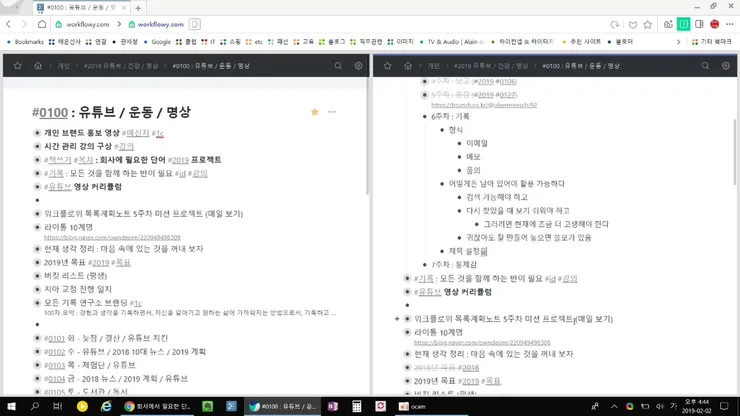Click #2019 유튜브 breadcrumb in right pane
Screen dimensions: 740x416
491,66
